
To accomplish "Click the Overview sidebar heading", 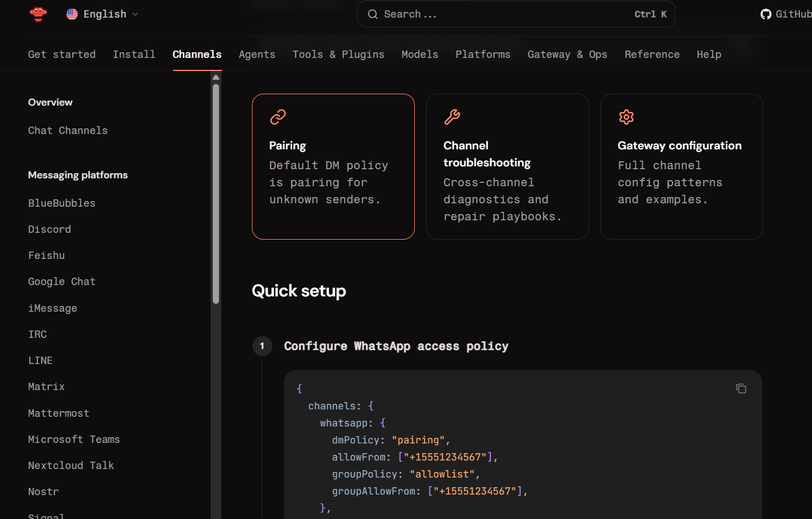I will 51,102.
